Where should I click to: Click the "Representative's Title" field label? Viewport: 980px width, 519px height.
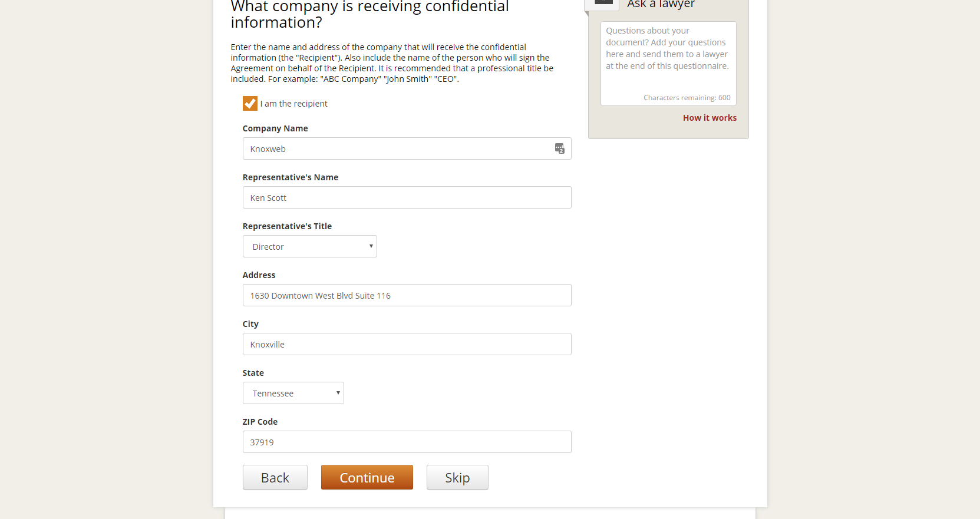(x=287, y=226)
